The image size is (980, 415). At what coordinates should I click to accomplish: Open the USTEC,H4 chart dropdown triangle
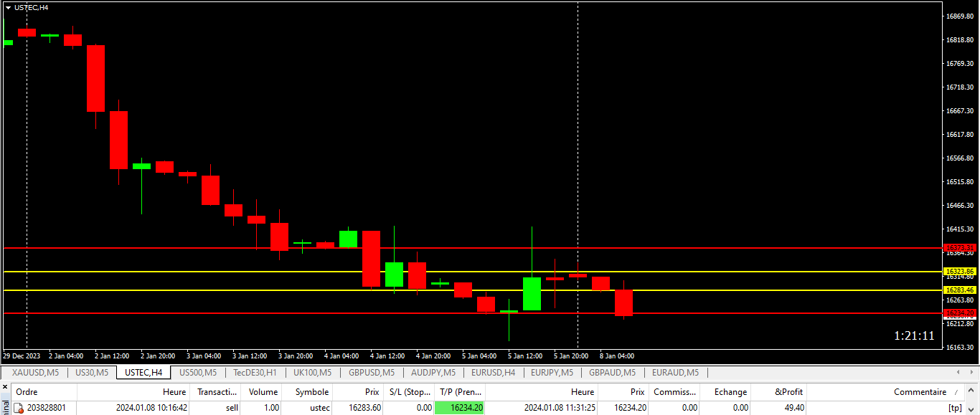8,7
